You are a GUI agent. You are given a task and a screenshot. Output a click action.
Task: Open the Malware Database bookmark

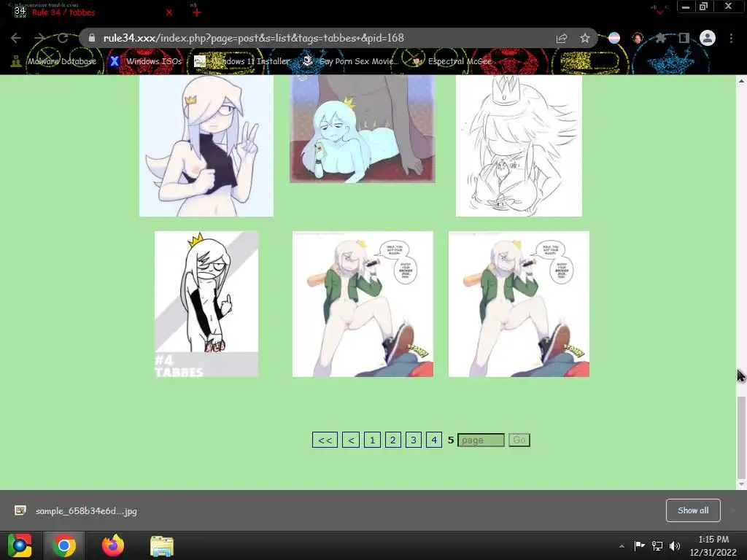point(54,61)
